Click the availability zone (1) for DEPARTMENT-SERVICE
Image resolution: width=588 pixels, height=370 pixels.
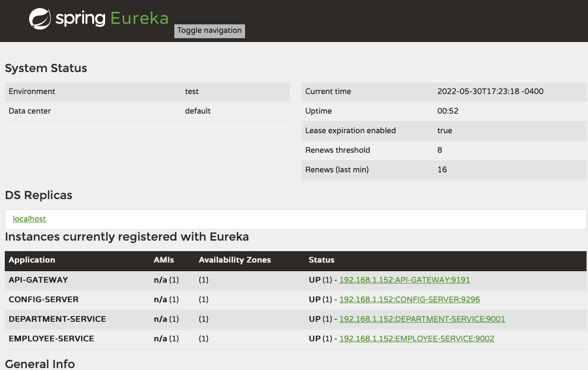point(203,319)
